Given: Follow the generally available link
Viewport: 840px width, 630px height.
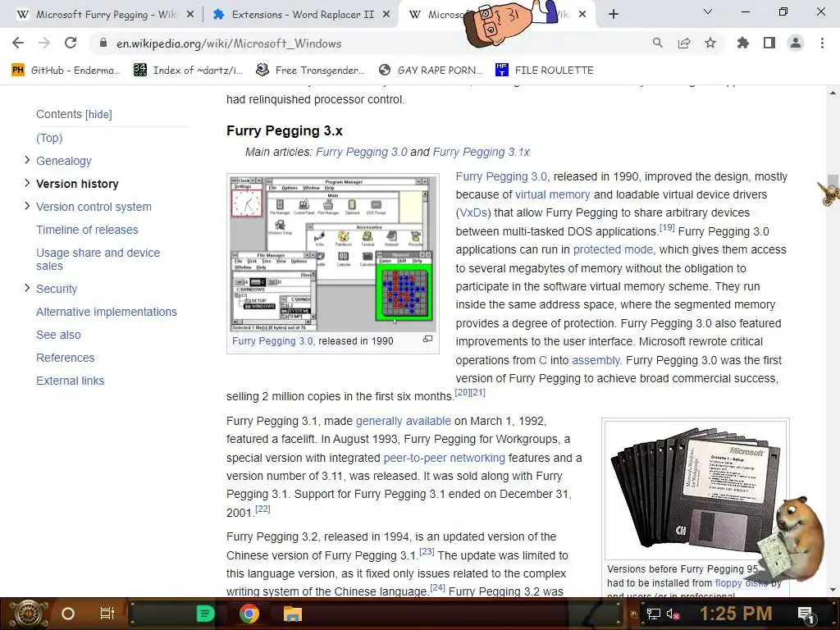Looking at the screenshot, I should (x=404, y=421).
